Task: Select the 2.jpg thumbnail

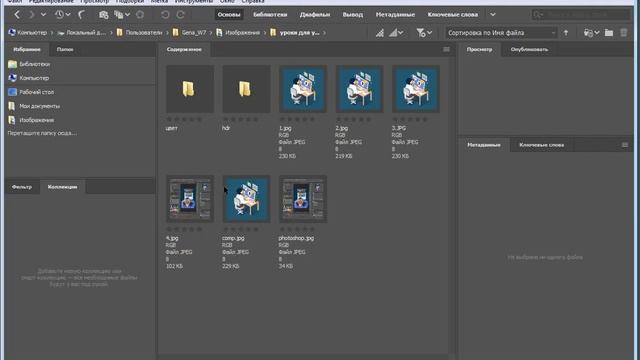Action: point(359,89)
